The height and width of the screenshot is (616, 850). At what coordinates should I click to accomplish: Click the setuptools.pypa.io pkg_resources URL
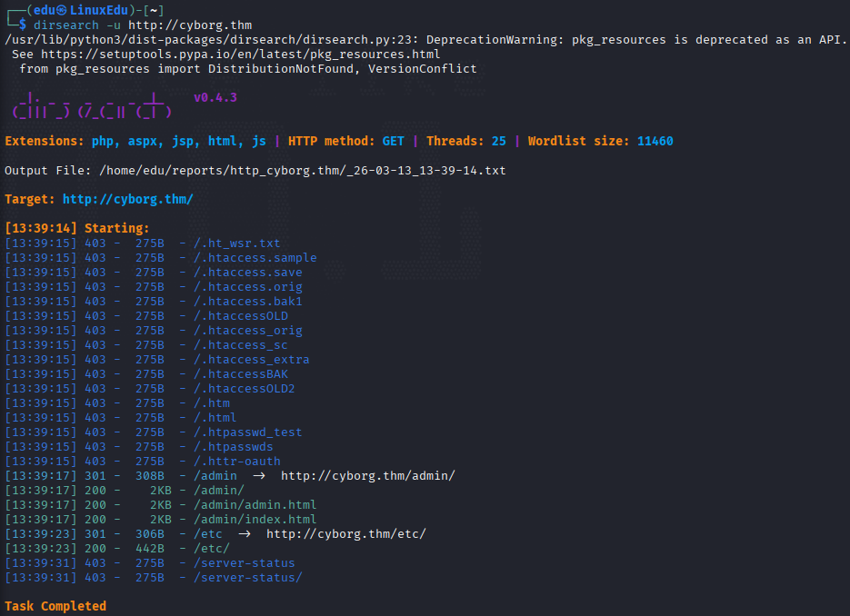[241, 55]
